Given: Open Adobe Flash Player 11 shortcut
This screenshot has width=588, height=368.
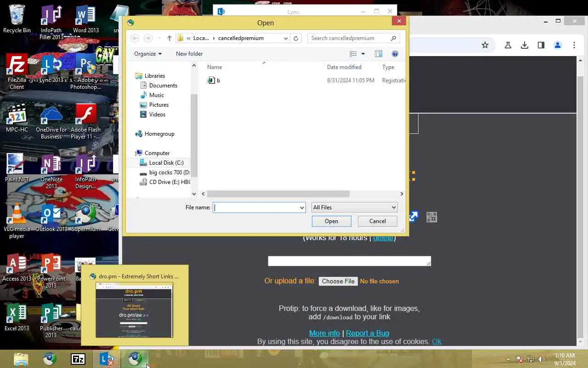Looking at the screenshot, I should click(85, 121).
